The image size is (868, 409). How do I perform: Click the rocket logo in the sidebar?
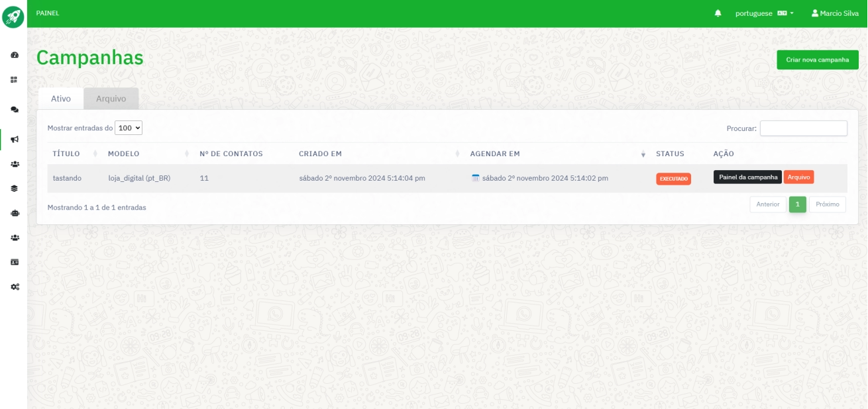pos(13,17)
